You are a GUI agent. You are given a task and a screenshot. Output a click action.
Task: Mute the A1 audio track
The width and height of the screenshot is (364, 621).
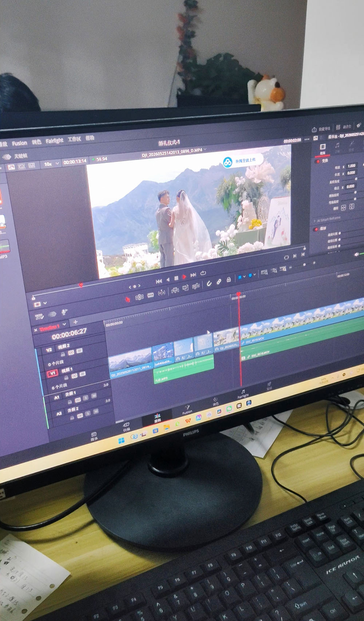tap(94, 395)
